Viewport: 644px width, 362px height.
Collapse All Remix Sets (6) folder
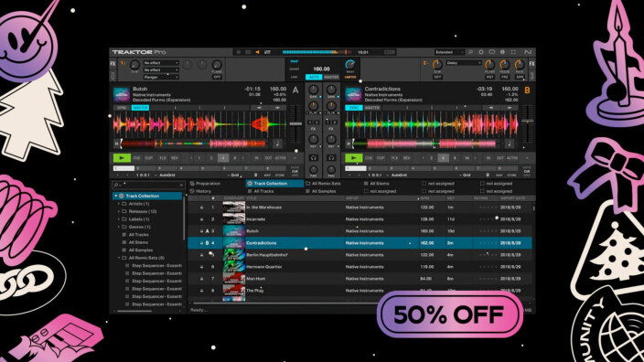[x=120, y=258]
